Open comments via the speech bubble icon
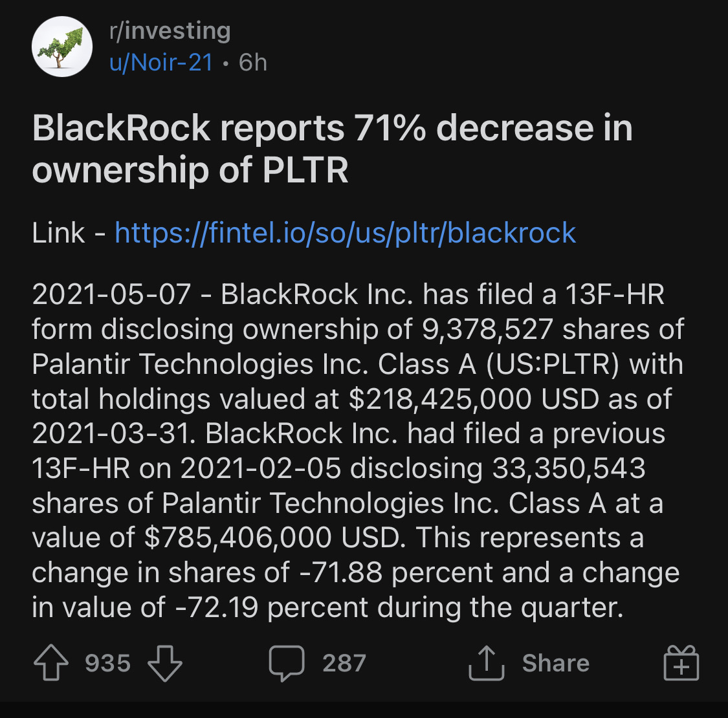728x718 pixels. coord(287,663)
